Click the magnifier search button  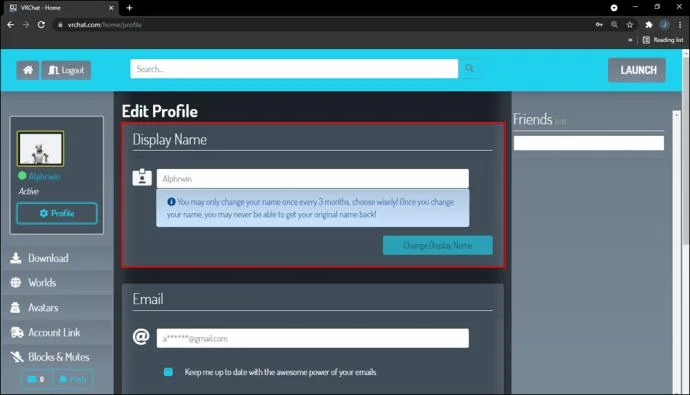470,69
